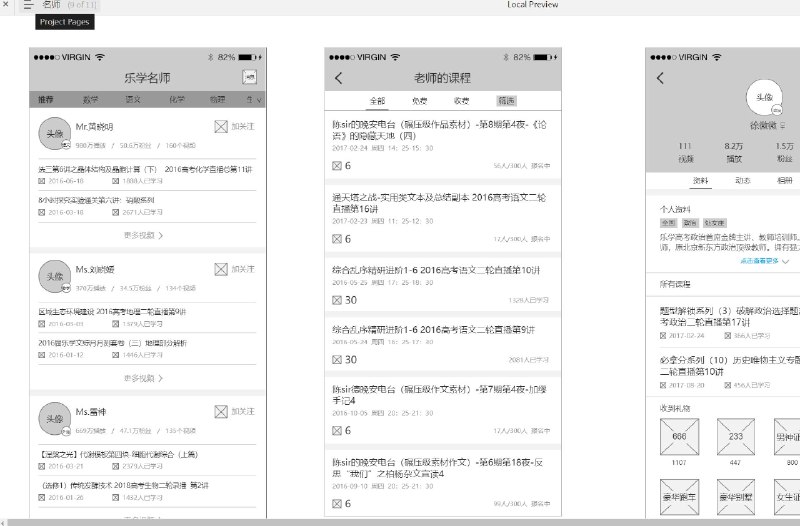
Task: Open course 题型解锁系列（3）破解政治选择题
Action: point(730,316)
